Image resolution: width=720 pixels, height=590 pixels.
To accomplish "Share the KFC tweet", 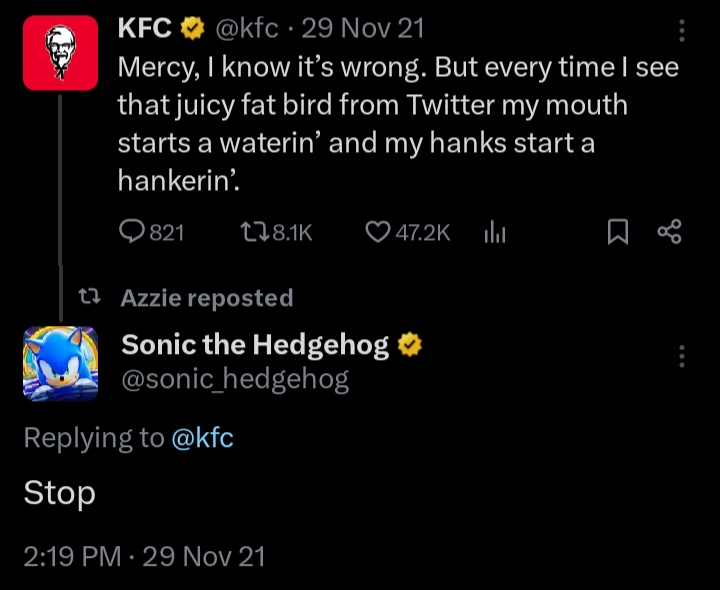I will [x=669, y=233].
